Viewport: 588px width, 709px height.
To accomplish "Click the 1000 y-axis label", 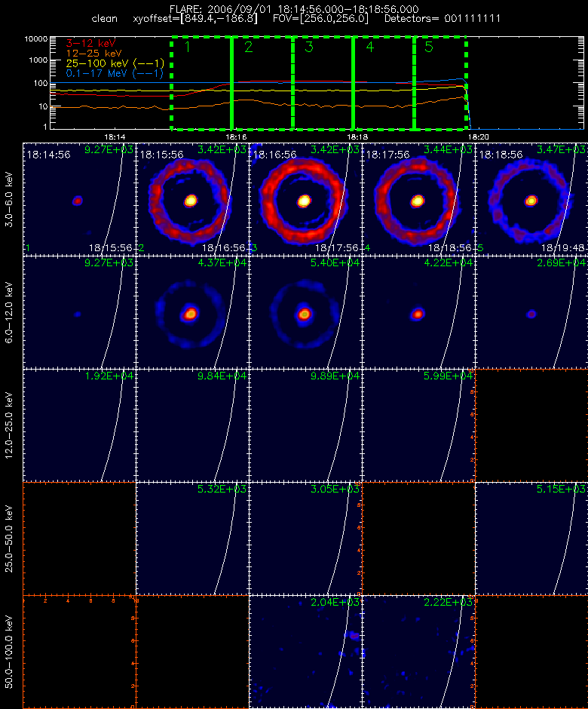I will (38, 60).
